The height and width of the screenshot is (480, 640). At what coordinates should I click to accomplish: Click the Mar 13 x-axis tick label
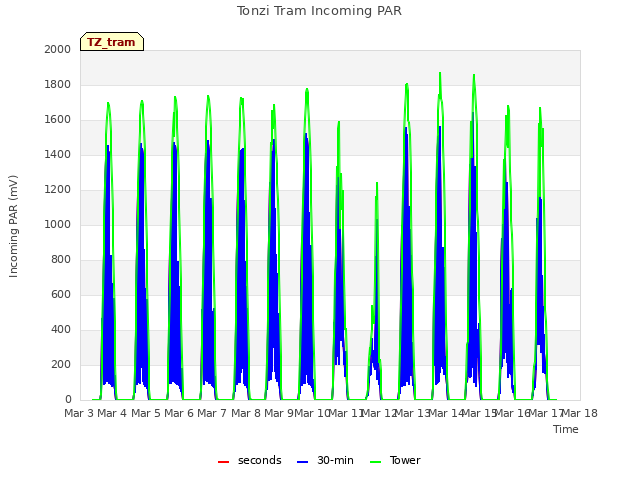point(412,413)
